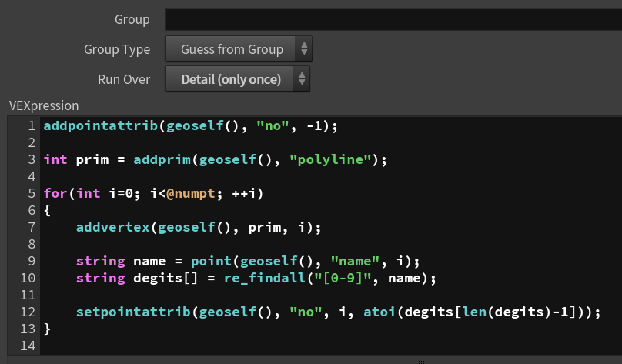622x364 pixels.
Task: Click the Run Over parameter label
Action: click(124, 79)
